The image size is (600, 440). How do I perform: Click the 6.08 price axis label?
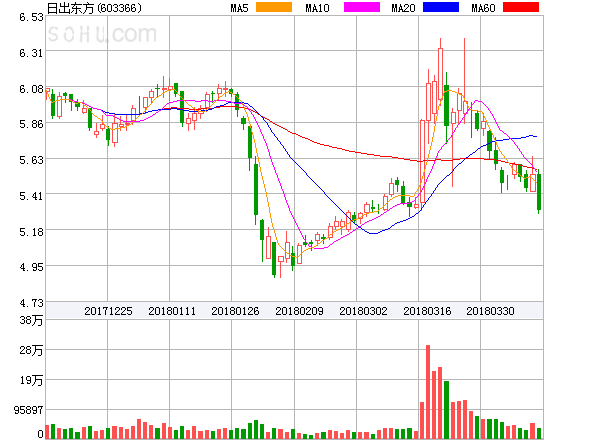click(31, 89)
